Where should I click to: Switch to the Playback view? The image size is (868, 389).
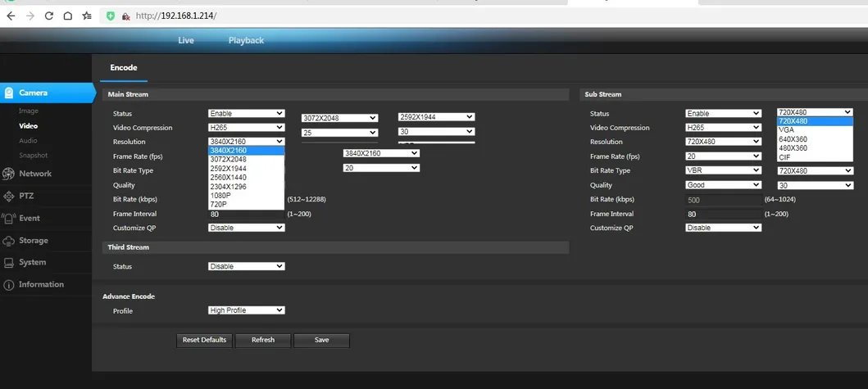pyautogui.click(x=246, y=40)
